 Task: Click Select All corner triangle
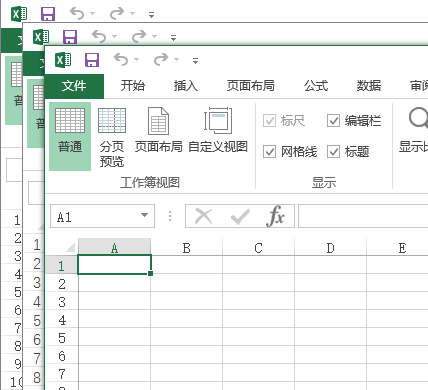(71, 248)
